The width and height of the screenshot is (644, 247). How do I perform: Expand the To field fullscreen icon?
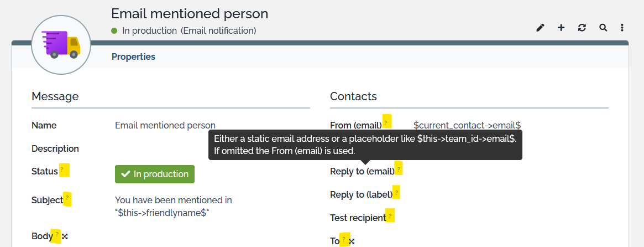tap(352, 241)
